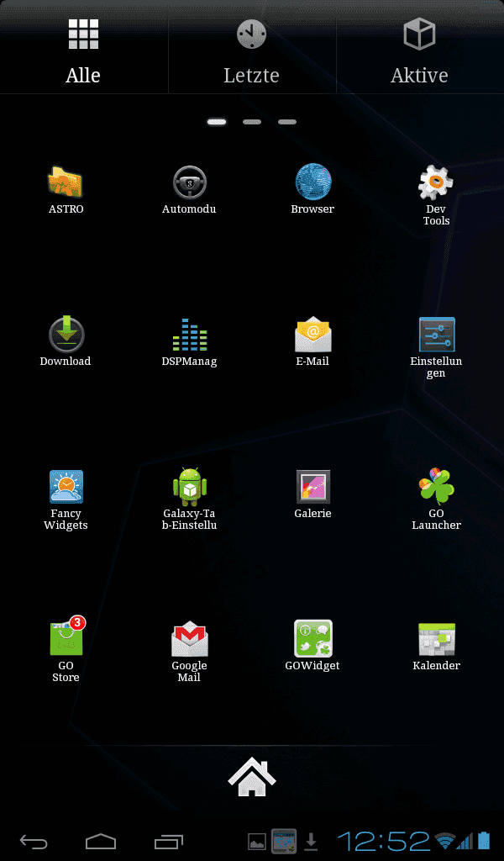Tap the system home outline button

(101, 841)
